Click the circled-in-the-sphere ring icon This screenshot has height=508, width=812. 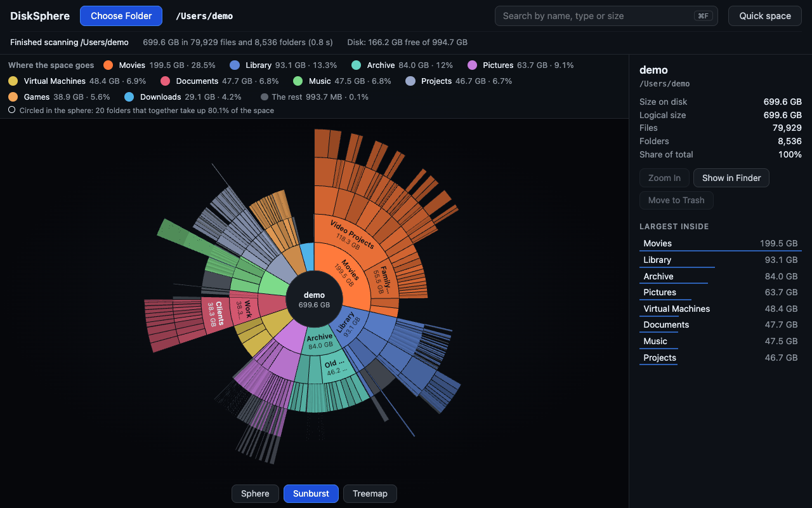(12, 110)
